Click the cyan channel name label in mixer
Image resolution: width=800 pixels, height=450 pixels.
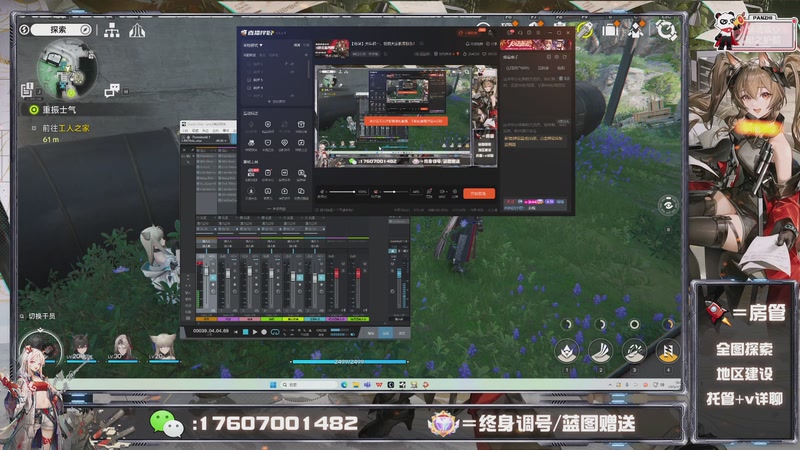(x=315, y=319)
